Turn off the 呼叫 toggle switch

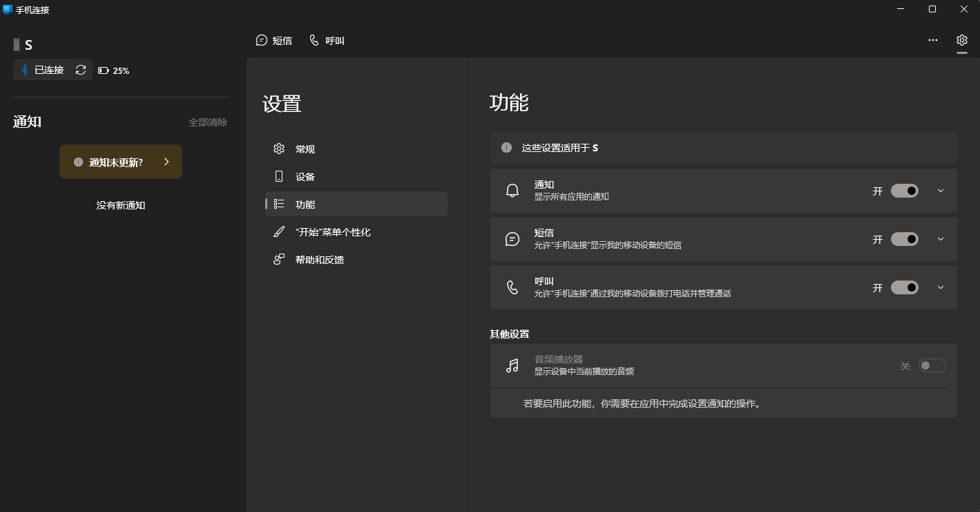click(x=905, y=287)
